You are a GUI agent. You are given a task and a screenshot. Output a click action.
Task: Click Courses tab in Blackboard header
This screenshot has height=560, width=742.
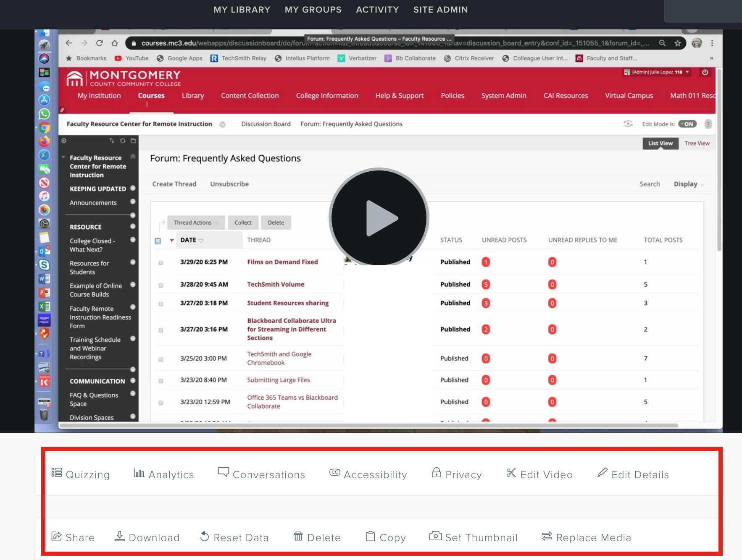click(151, 95)
